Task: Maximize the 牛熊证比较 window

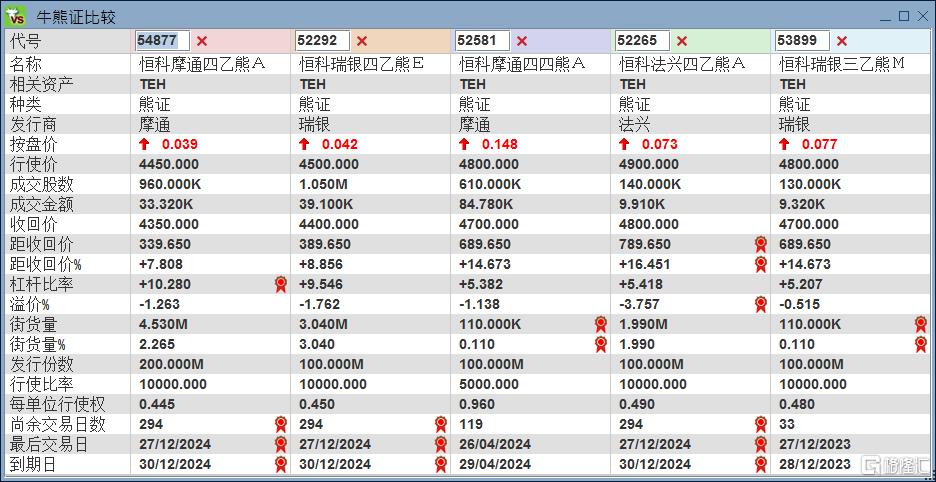Action: click(904, 16)
